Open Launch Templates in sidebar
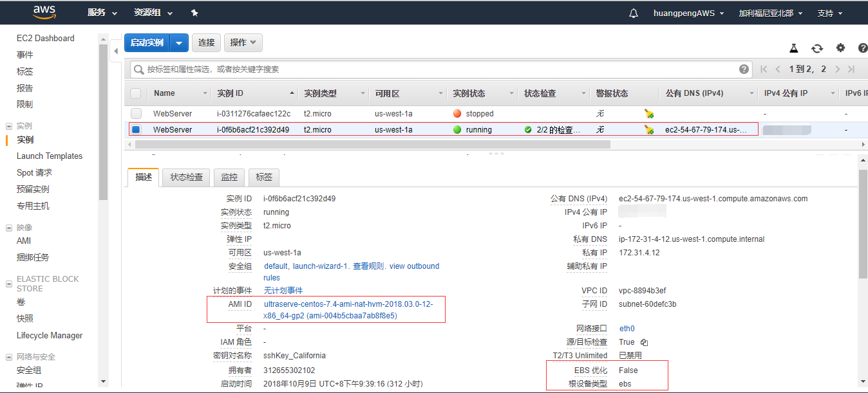The width and height of the screenshot is (868, 393). [50, 156]
